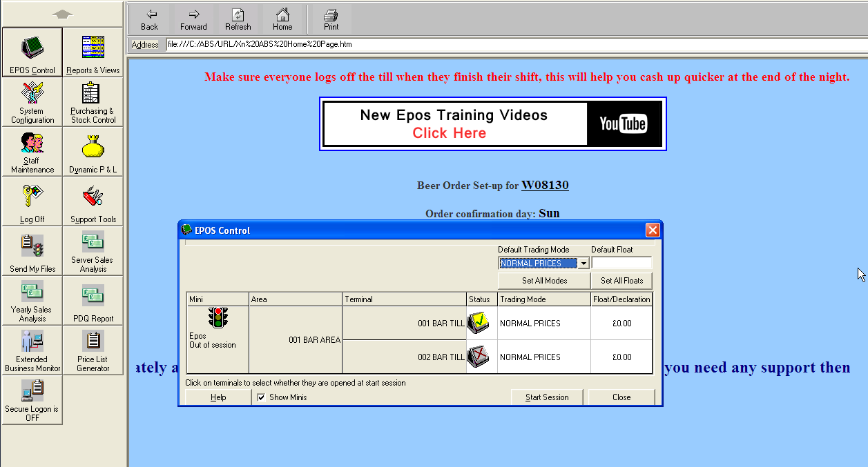Viewport: 868px width, 467px height.
Task: Click the Default Float input field
Action: click(x=621, y=263)
